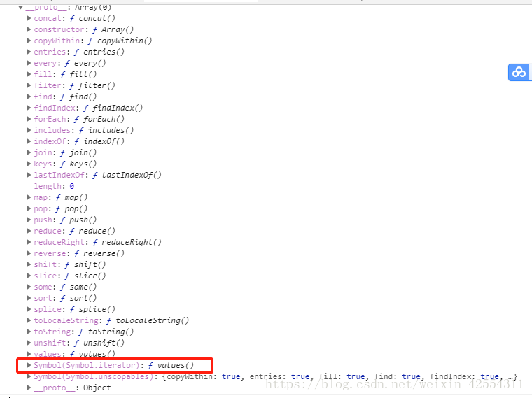
Task: Expand the toLocaleString property arrow
Action: (x=29, y=320)
